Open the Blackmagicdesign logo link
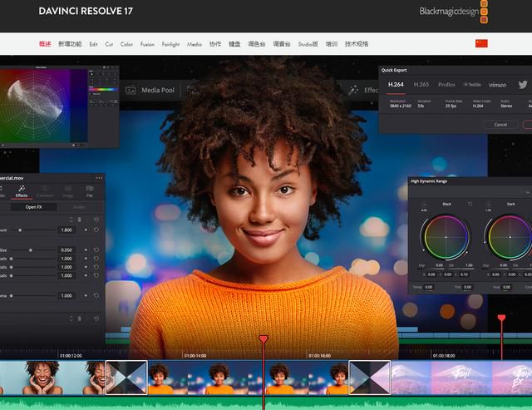Viewport: 532px width, 410px height. 454,12
